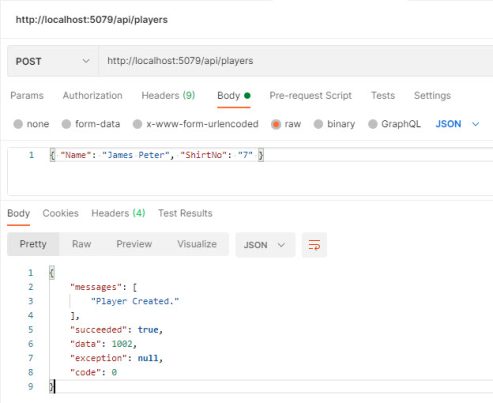Select the none body type radio button
This screenshot has height=403, width=493.
tap(18, 124)
